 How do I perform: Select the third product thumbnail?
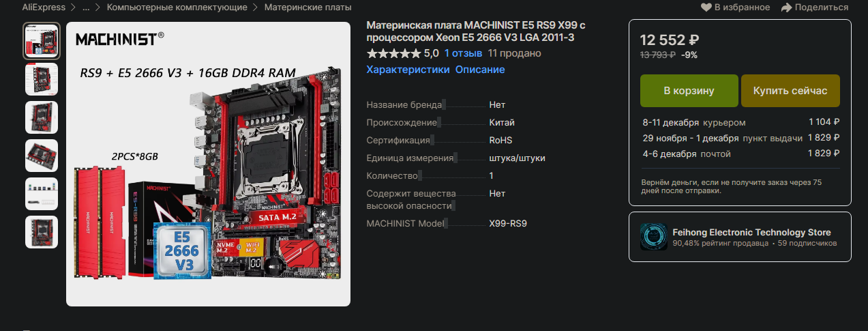(x=42, y=117)
